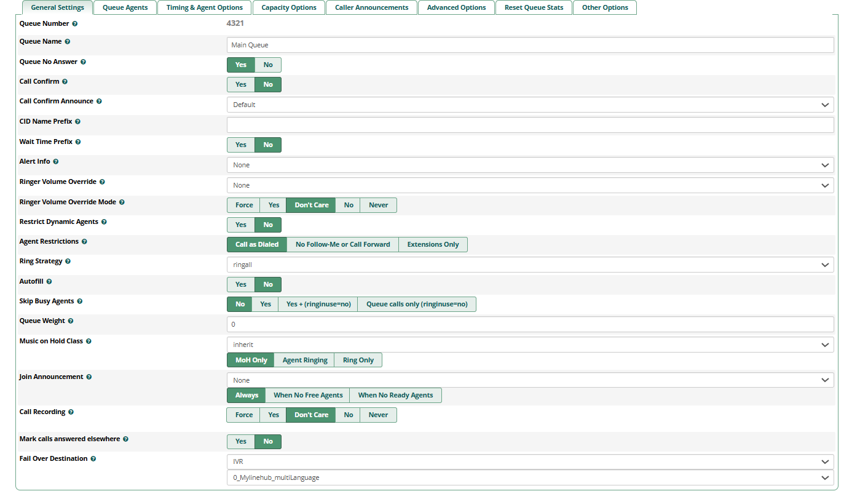
Task: Select Extensions Only agent restriction
Action: pos(433,244)
